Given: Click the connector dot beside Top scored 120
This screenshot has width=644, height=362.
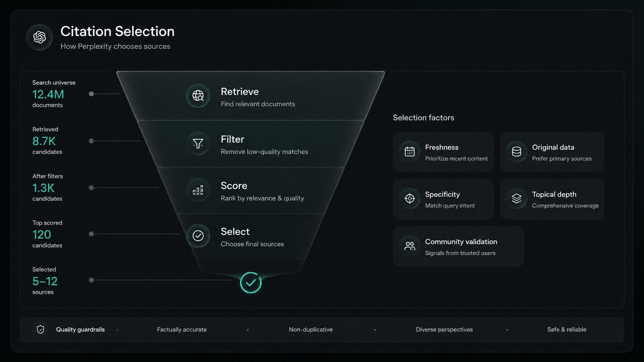Looking at the screenshot, I should pyautogui.click(x=91, y=234).
